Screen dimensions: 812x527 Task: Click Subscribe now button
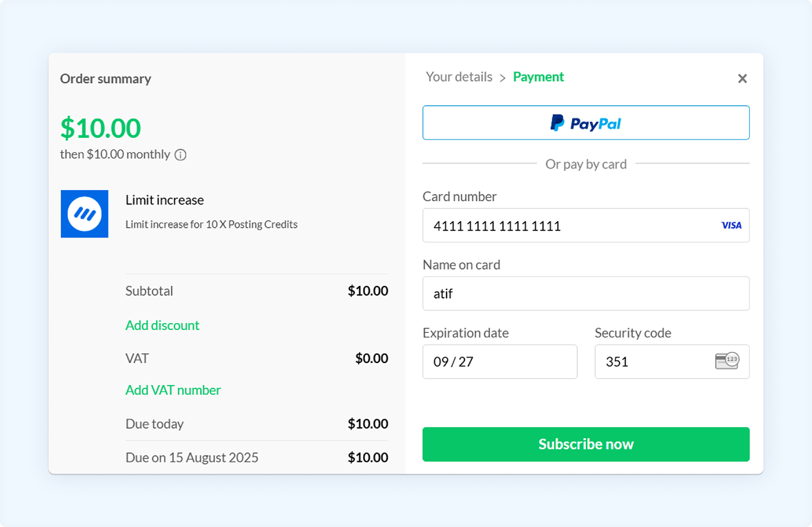pos(586,444)
